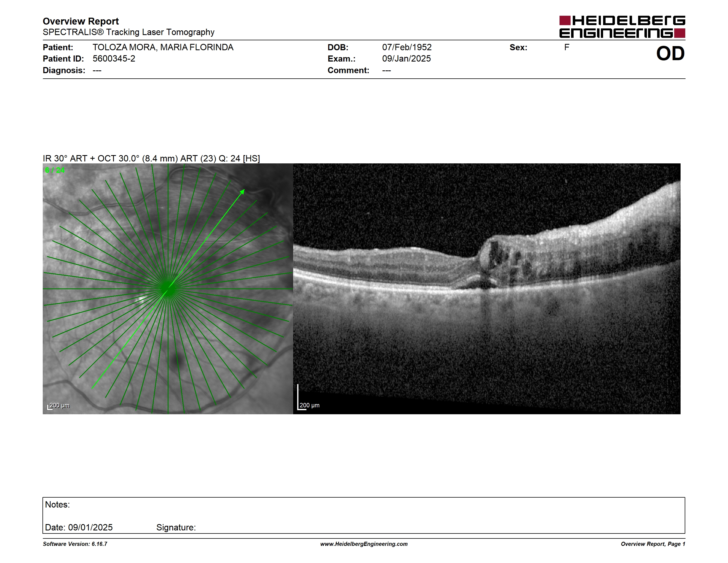Select the DOB value '07/Feb/1952'
The height and width of the screenshot is (563, 728).
(407, 47)
